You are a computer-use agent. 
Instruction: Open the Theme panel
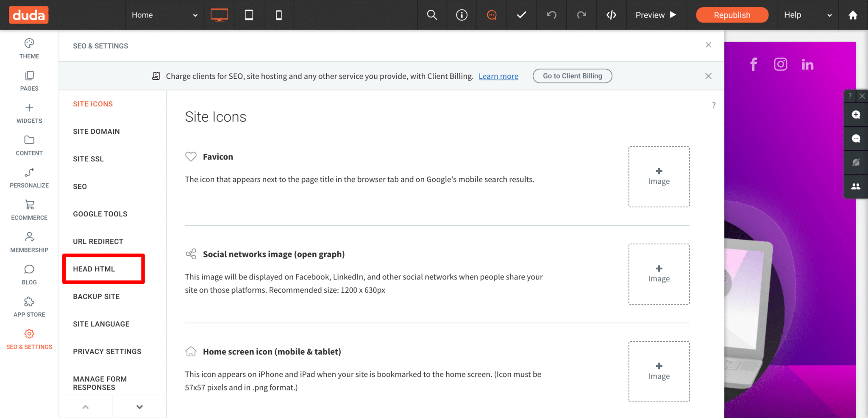click(x=29, y=49)
